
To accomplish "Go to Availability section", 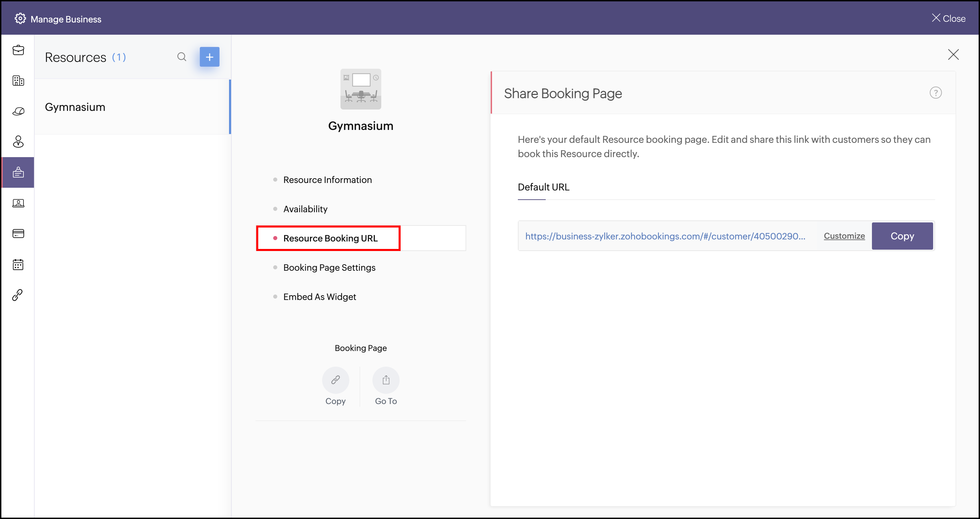I will (305, 209).
